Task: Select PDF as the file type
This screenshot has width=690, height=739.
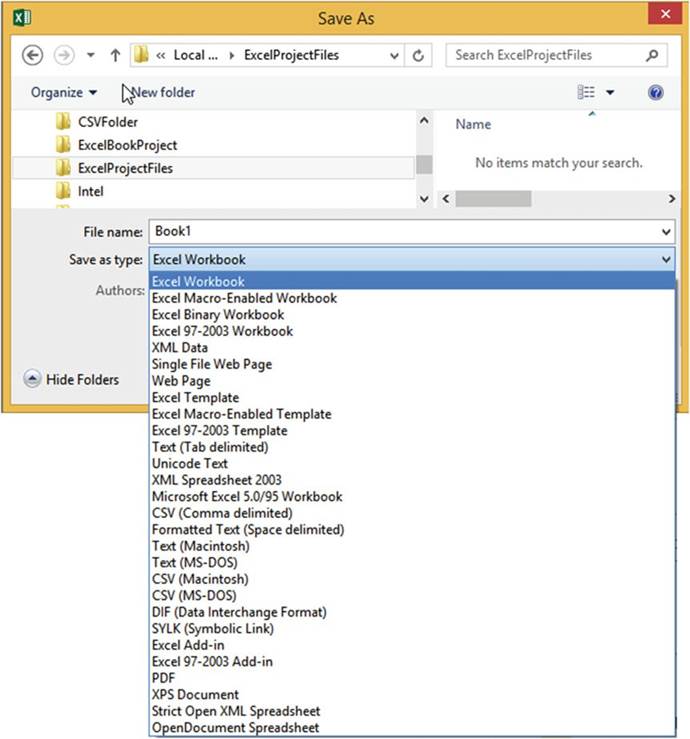Action: [163, 678]
